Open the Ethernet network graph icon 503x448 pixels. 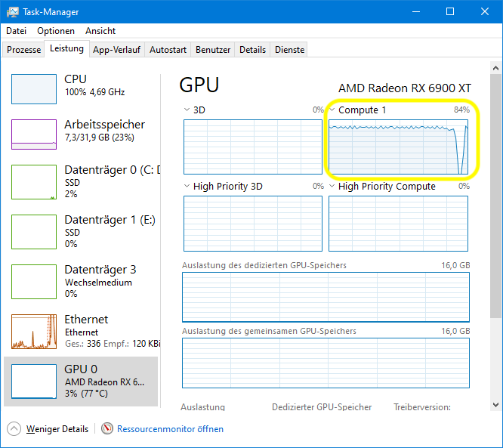tap(34, 332)
